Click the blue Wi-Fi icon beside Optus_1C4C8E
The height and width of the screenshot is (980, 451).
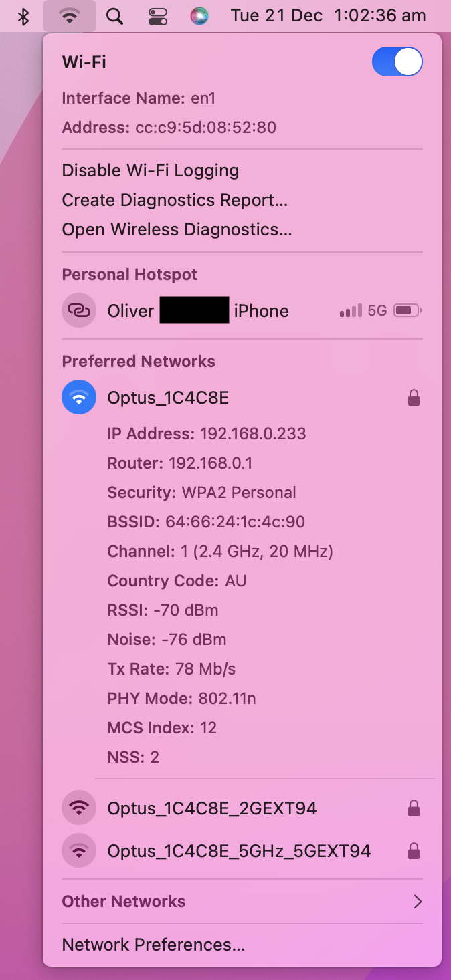coord(79,397)
